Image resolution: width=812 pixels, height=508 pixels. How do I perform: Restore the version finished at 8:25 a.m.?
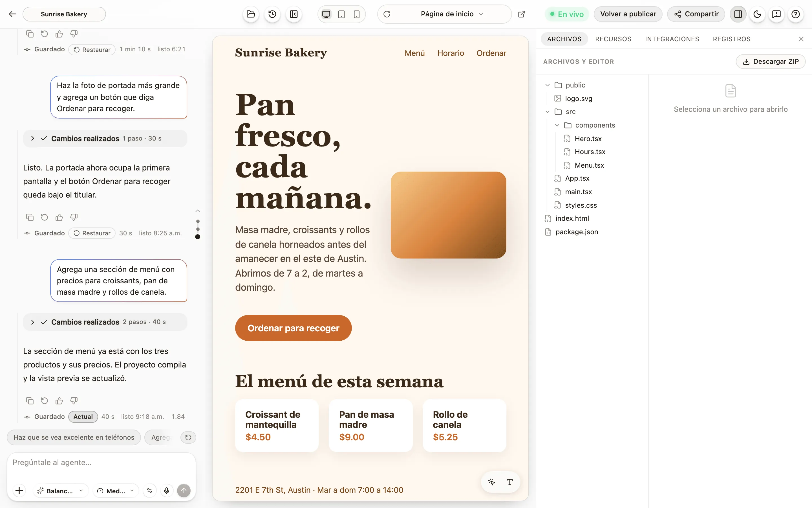click(92, 233)
